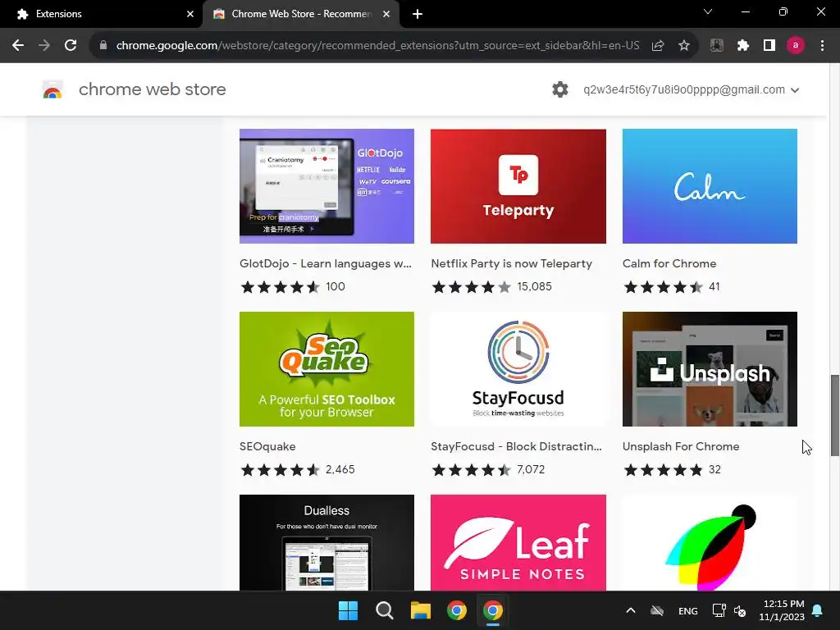Open the pinned extension icon in toolbar

point(717,46)
